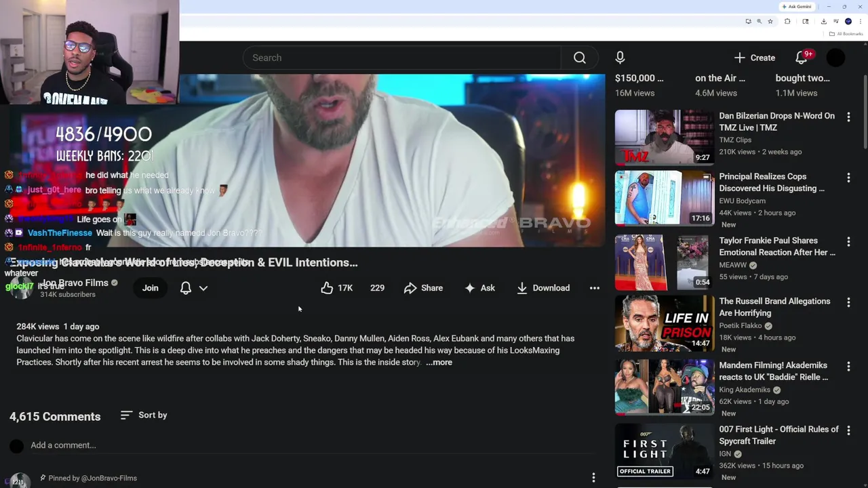Bookmark this page with star icon

(770, 22)
